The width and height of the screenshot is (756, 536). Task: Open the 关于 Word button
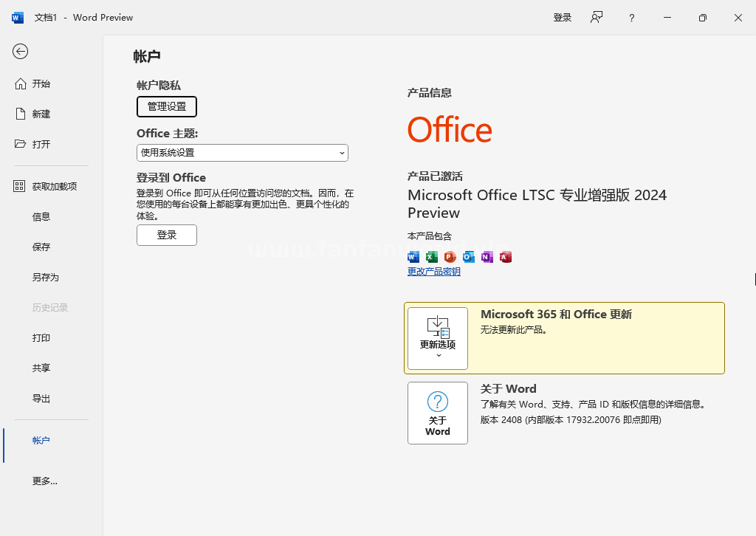click(x=438, y=413)
